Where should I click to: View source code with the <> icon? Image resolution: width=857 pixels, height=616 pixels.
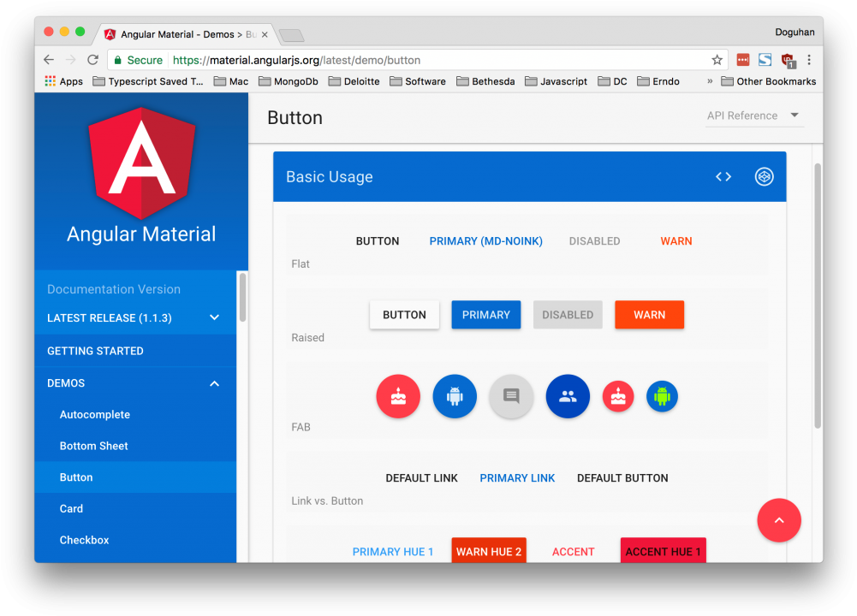point(723,176)
